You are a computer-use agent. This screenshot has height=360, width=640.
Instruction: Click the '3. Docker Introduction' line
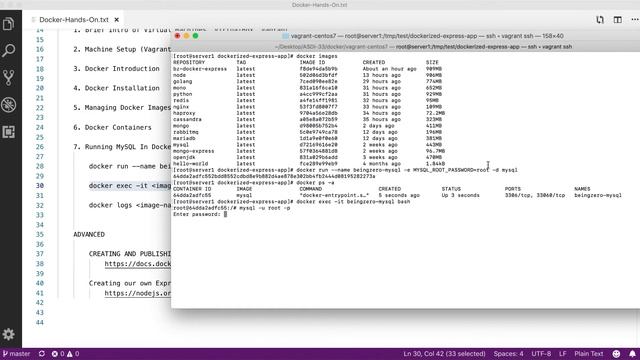[116, 69]
